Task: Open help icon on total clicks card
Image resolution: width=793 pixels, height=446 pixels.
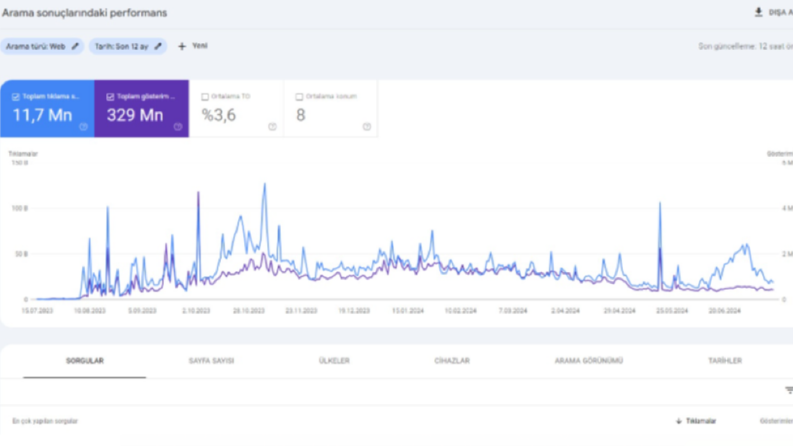Action: coord(83,127)
